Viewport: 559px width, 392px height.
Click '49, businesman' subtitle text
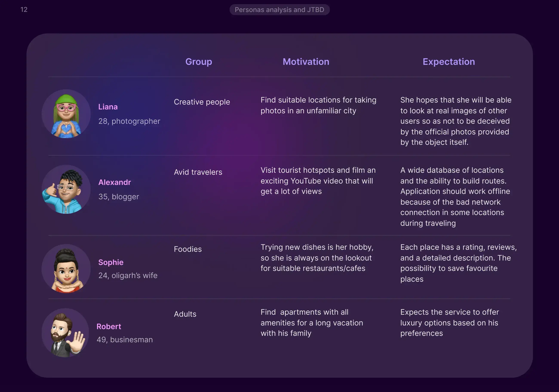click(124, 339)
